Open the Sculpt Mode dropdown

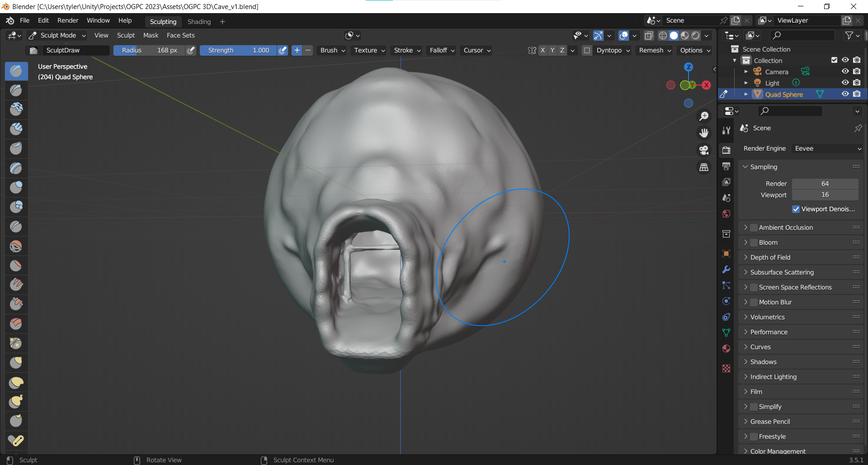pos(57,35)
